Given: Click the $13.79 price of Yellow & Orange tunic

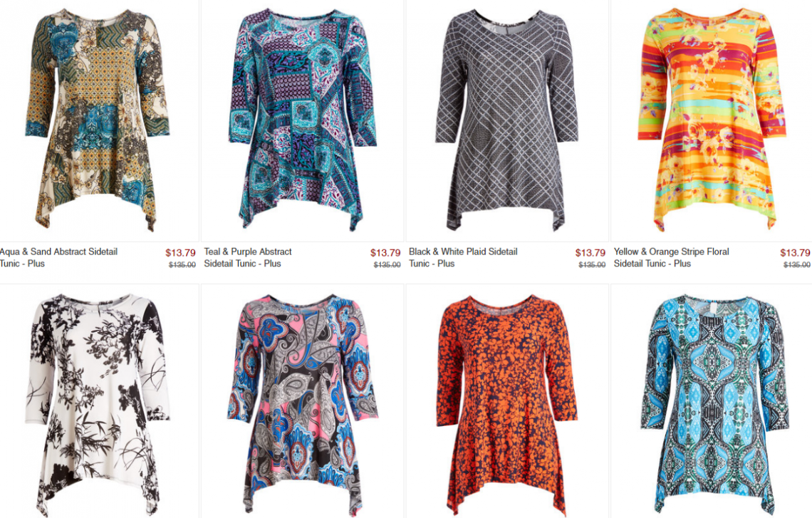Looking at the screenshot, I should 795,253.
